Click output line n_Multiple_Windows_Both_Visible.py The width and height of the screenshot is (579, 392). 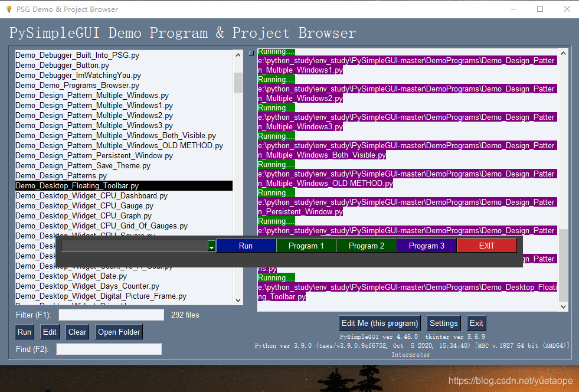(322, 155)
